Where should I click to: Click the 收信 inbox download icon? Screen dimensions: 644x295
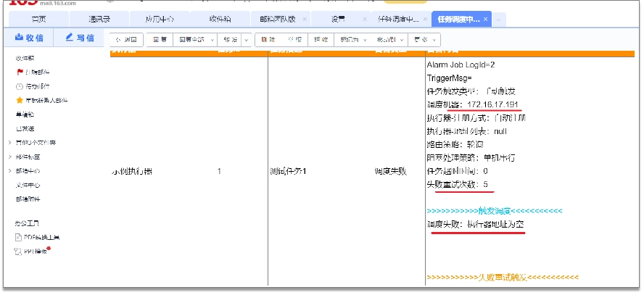point(19,38)
